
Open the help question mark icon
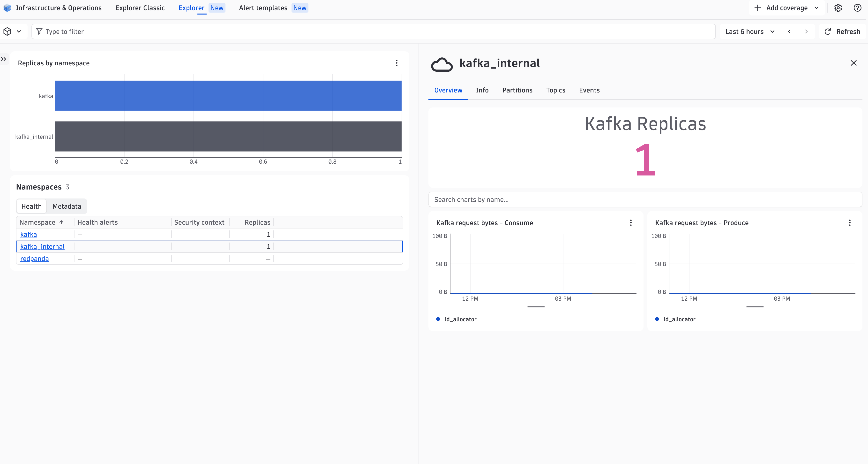tap(857, 8)
